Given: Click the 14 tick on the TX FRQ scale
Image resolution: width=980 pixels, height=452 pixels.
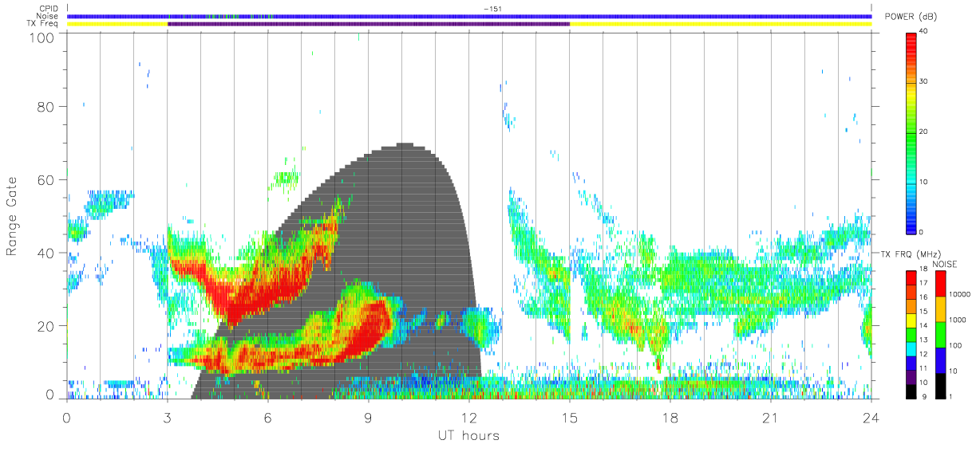Looking at the screenshot, I should (x=925, y=326).
